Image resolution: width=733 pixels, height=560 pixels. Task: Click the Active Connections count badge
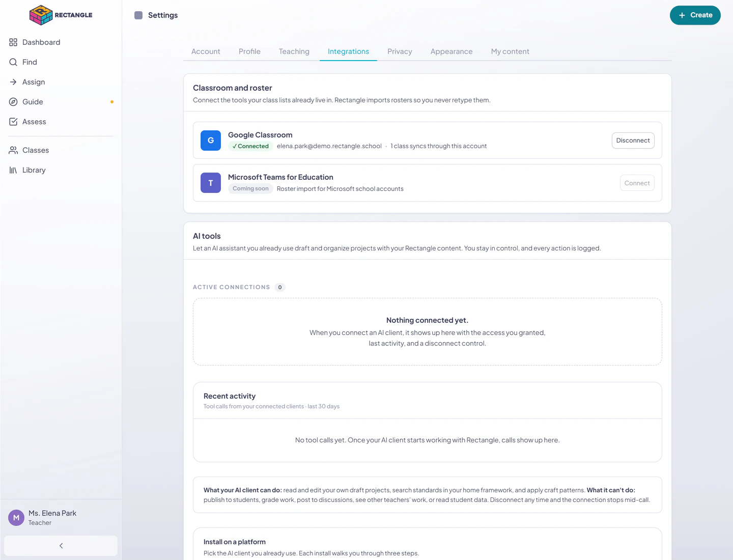(x=280, y=287)
